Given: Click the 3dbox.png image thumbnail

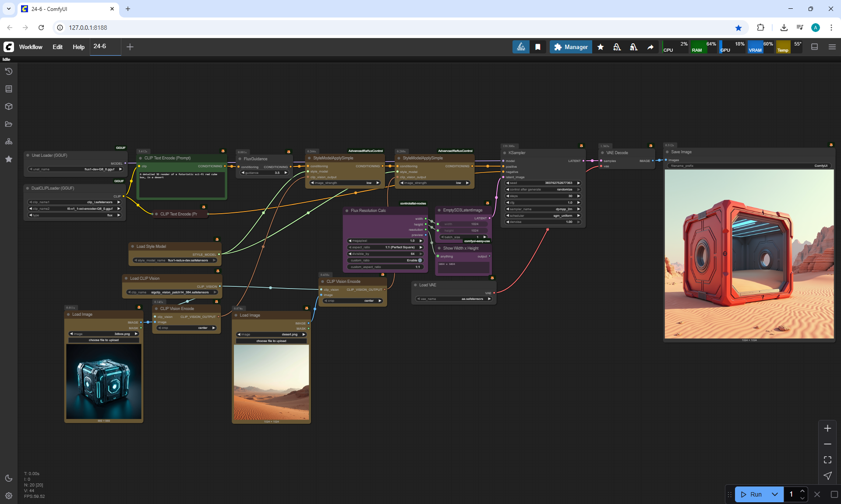Looking at the screenshot, I should (104, 381).
